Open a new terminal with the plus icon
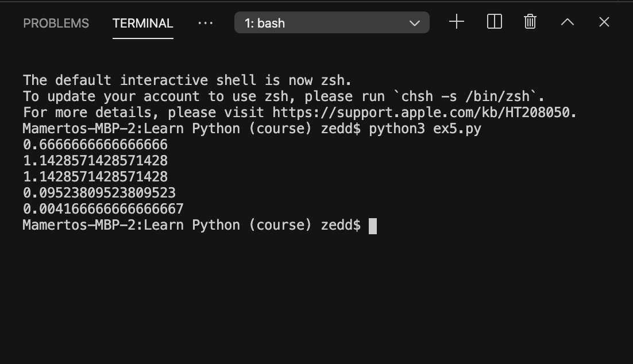This screenshot has height=364, width=633. [x=457, y=22]
